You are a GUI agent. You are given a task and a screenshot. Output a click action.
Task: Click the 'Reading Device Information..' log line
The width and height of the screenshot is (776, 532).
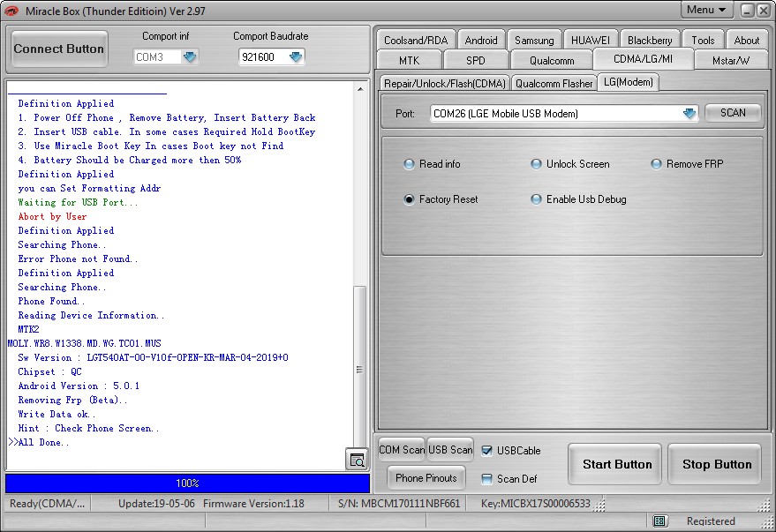coord(91,316)
